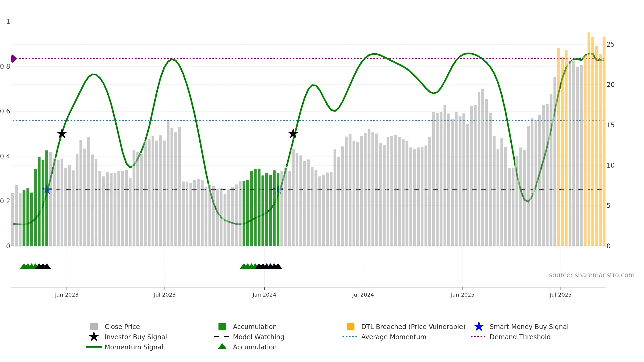The height and width of the screenshot is (362, 644).
Task: Click the orange DTL Breached color swatch
Action: (x=350, y=327)
